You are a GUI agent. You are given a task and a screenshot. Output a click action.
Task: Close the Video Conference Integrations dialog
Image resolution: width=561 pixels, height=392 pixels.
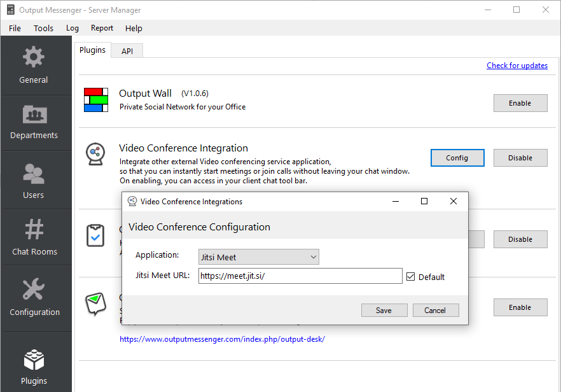point(454,201)
